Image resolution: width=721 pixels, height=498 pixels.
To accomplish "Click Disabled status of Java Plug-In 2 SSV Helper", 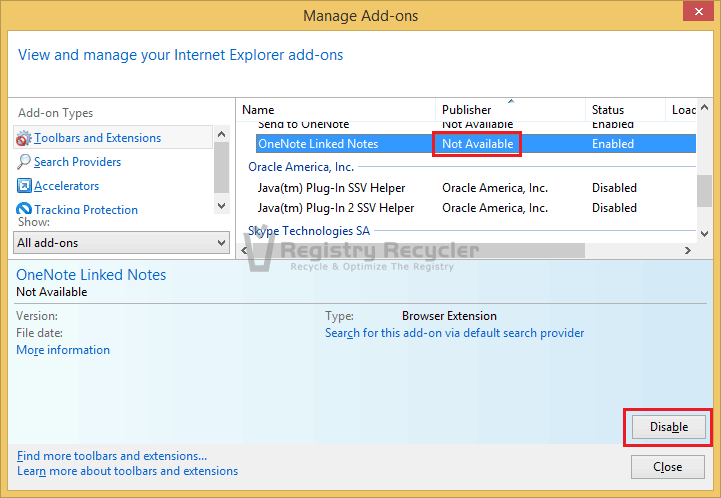I will [x=614, y=208].
